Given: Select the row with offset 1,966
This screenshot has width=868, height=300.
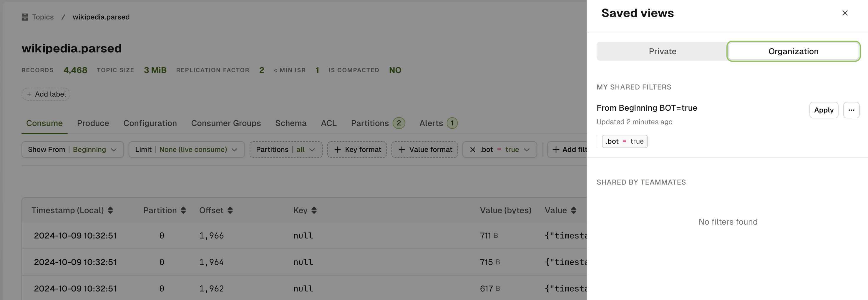Looking at the screenshot, I should tap(304, 236).
